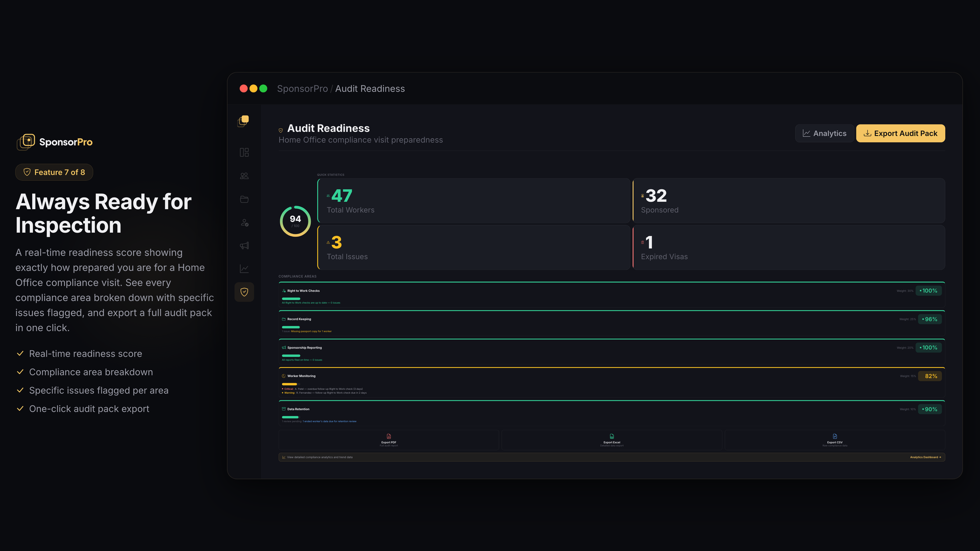Open the Workers icon in the sidebar
Screen dimensions: 980x551
(x=244, y=176)
